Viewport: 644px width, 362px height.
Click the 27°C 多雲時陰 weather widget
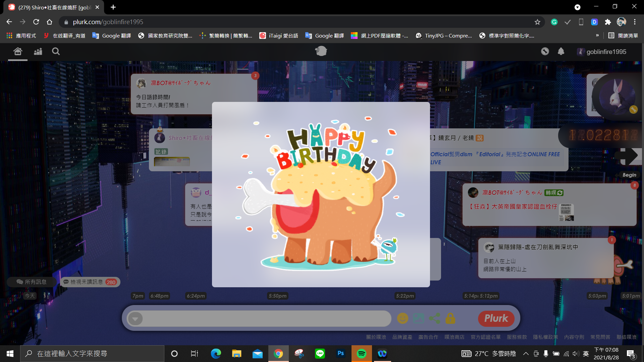click(x=489, y=354)
